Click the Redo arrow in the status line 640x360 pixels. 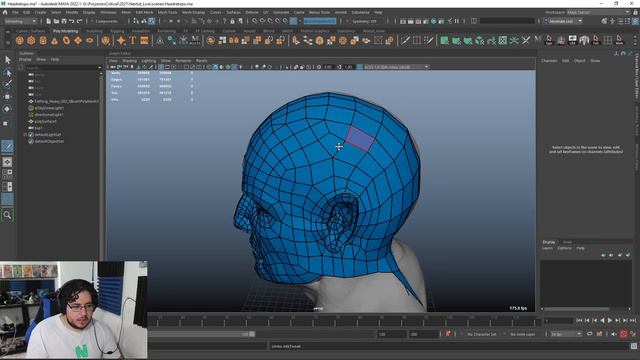pos(80,21)
